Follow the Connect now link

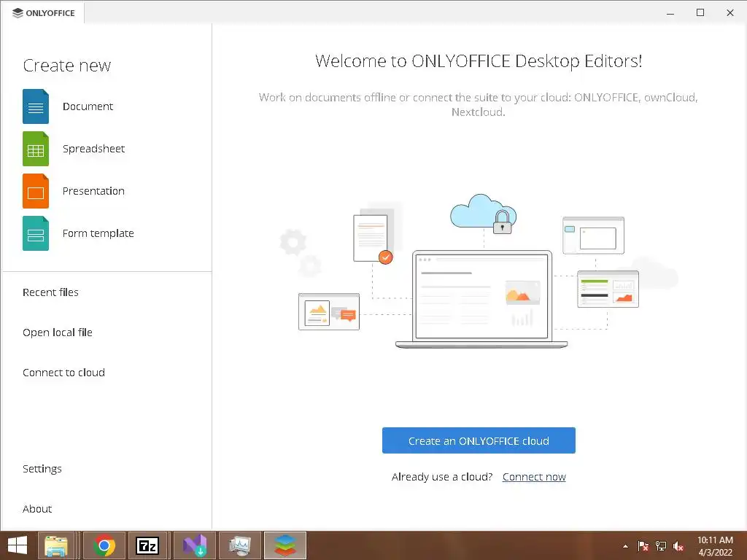coord(534,477)
